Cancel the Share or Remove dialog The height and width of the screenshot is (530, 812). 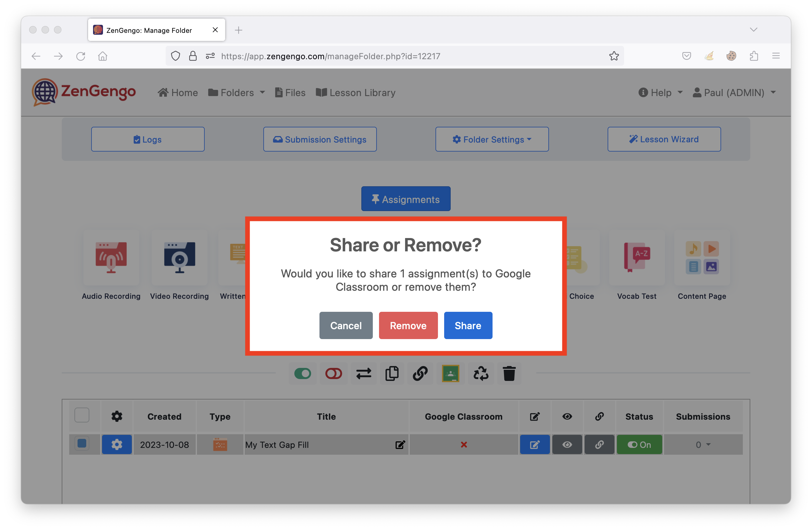click(x=346, y=325)
